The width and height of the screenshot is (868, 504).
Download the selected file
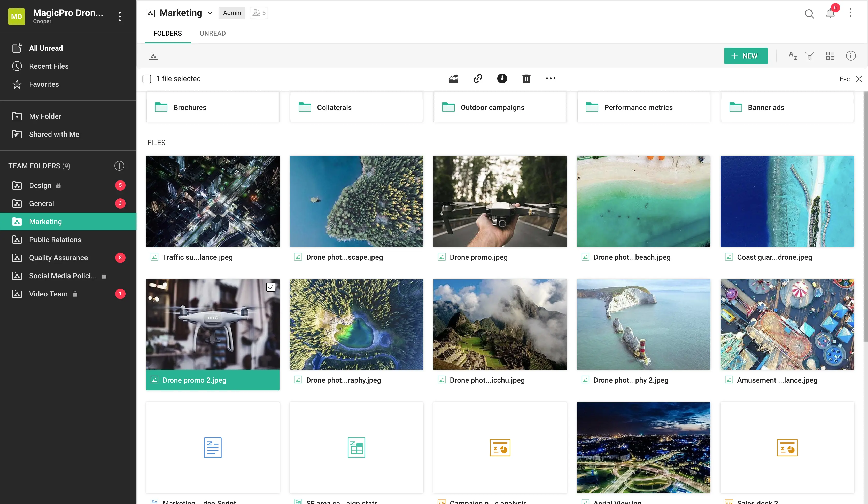pos(502,78)
